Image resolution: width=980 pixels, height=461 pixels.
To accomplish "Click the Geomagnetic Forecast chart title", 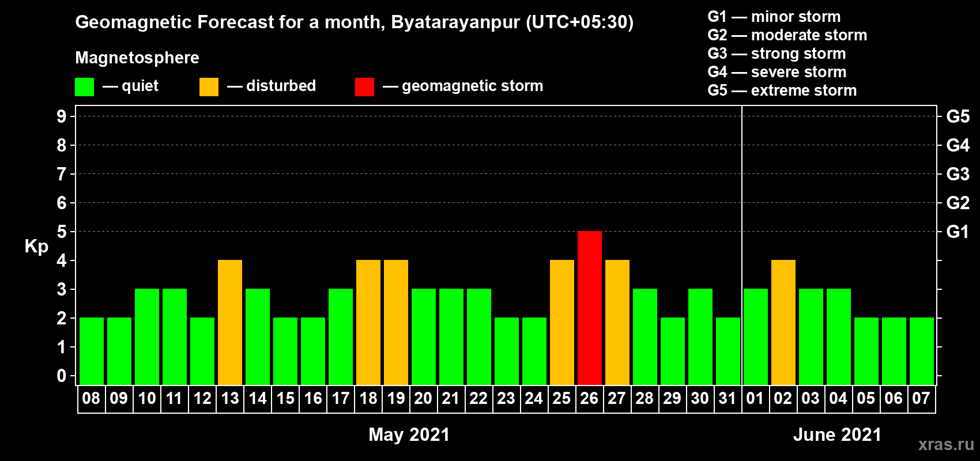I will 355,22.
